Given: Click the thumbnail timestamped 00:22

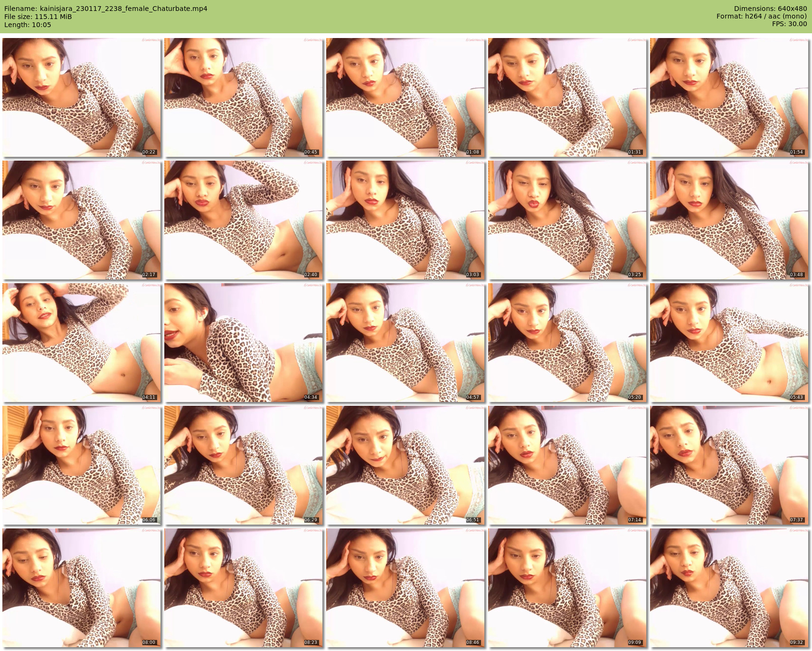Looking at the screenshot, I should [x=82, y=97].
